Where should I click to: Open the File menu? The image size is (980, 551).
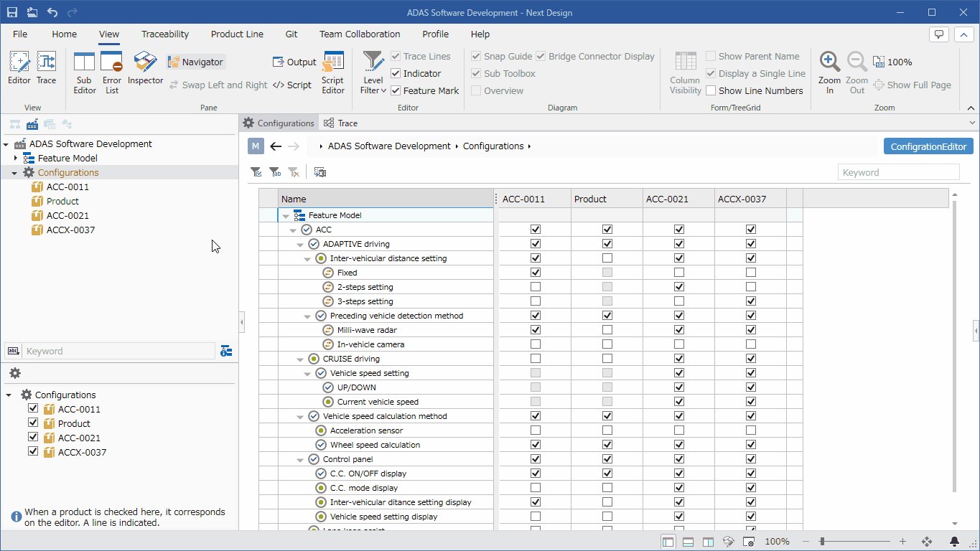[20, 34]
